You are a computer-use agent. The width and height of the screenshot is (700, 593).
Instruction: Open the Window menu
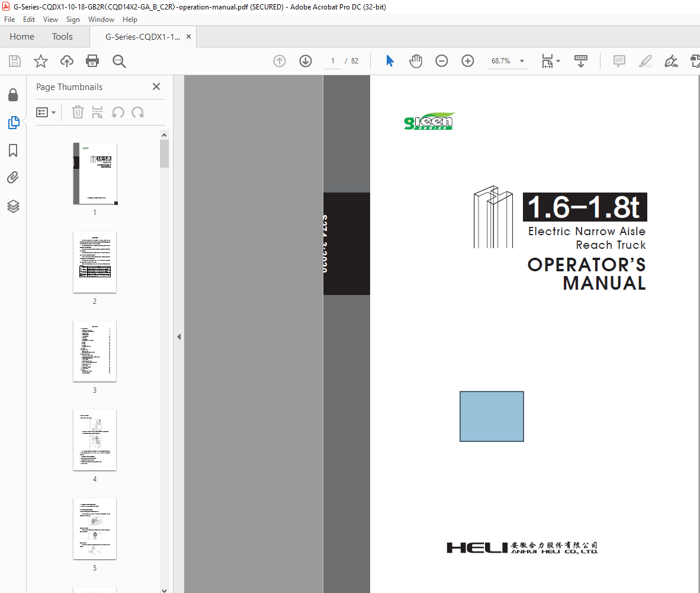point(101,19)
